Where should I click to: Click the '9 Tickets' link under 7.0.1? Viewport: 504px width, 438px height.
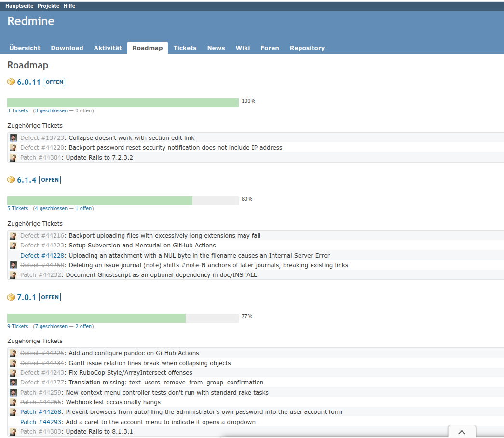click(18, 326)
